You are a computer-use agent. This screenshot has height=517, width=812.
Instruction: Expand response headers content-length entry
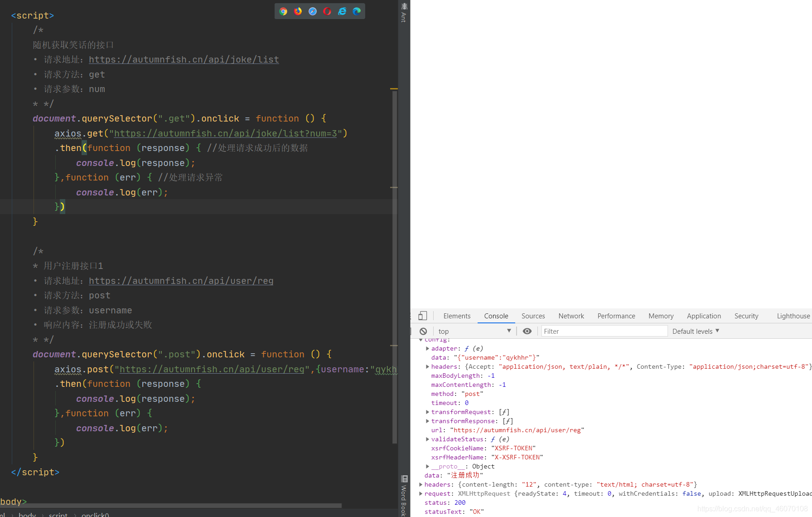click(421, 484)
